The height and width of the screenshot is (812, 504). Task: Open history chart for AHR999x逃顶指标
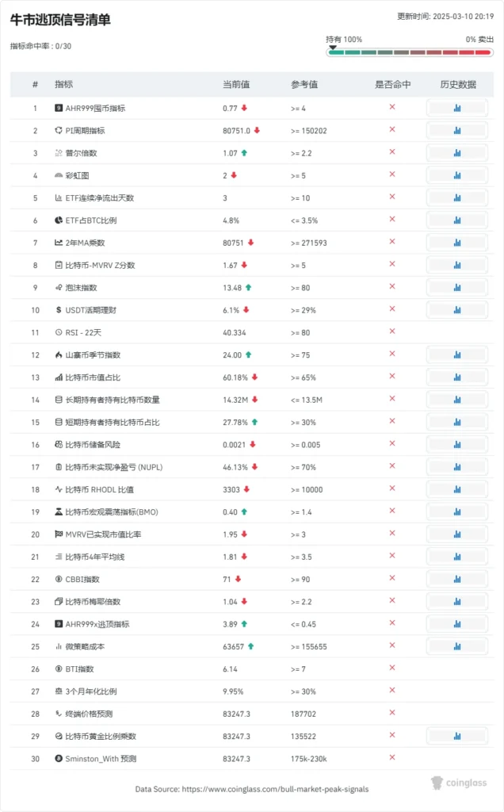[x=457, y=624]
